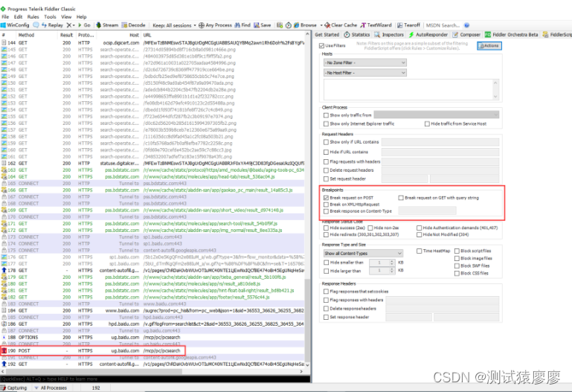Switch to the Statistics tab
Screen dimensions: 572x392
click(x=357, y=35)
